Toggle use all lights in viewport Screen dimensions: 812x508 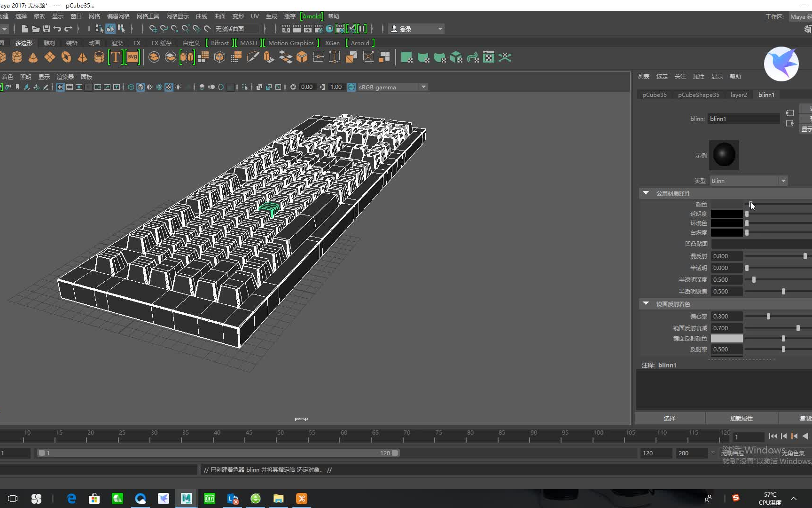point(178,87)
